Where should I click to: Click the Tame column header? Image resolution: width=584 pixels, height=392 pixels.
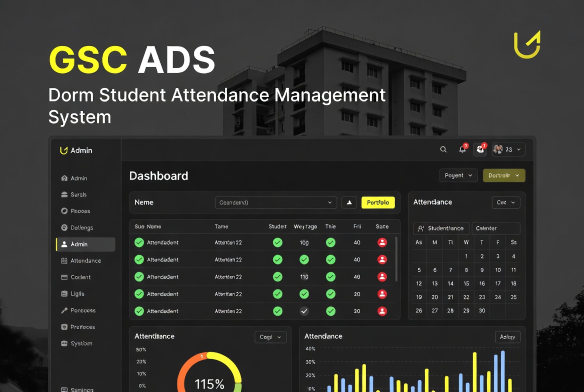coord(221,226)
